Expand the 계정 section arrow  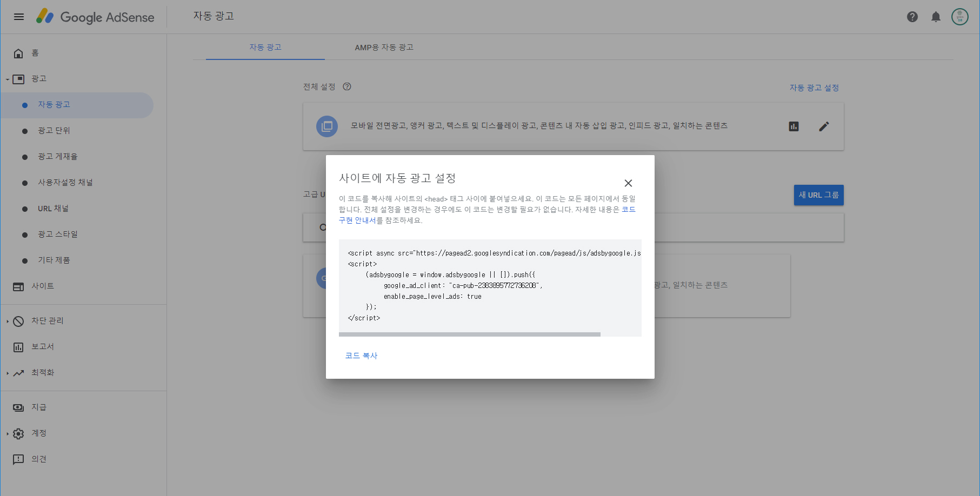pyautogui.click(x=8, y=434)
